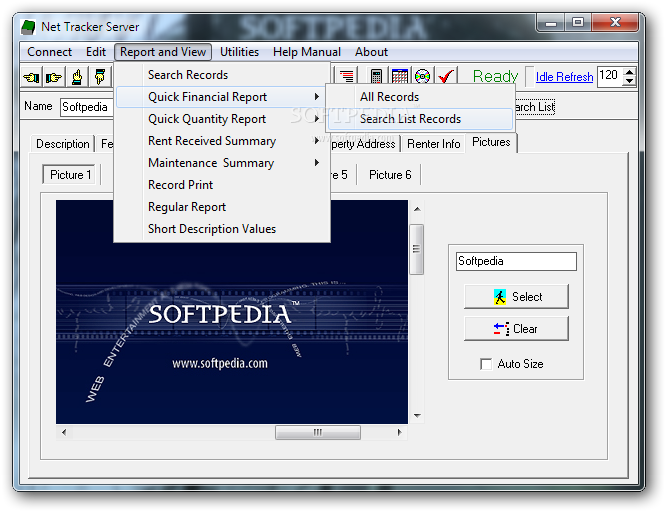Choose Search Records menu item
The width and height of the screenshot is (666, 512).
click(x=222, y=75)
